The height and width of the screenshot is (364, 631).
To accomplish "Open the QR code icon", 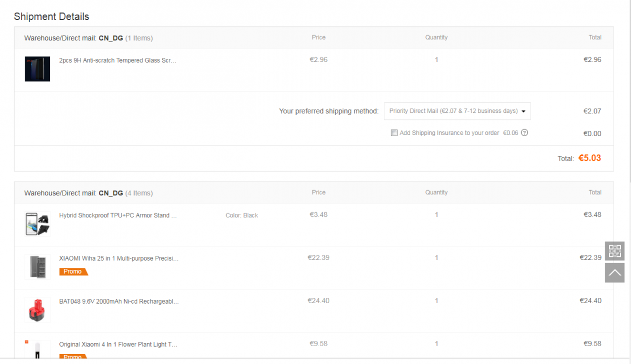I will tap(615, 251).
